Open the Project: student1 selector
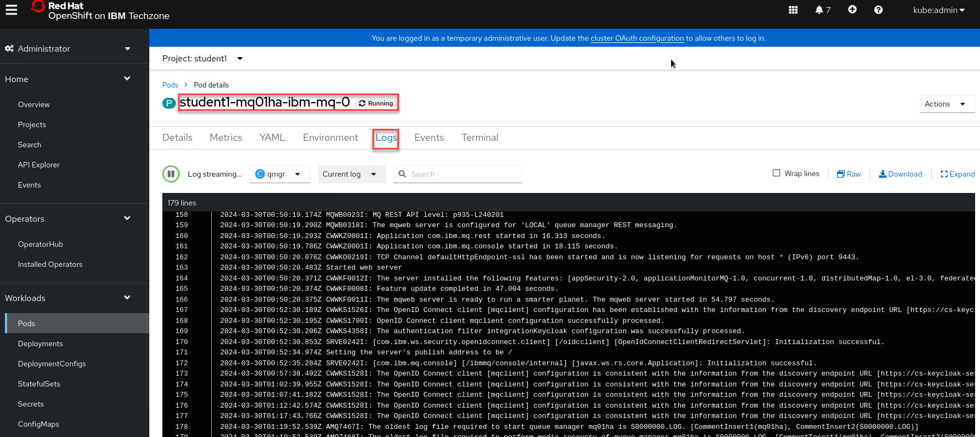980x437 pixels. (x=202, y=58)
